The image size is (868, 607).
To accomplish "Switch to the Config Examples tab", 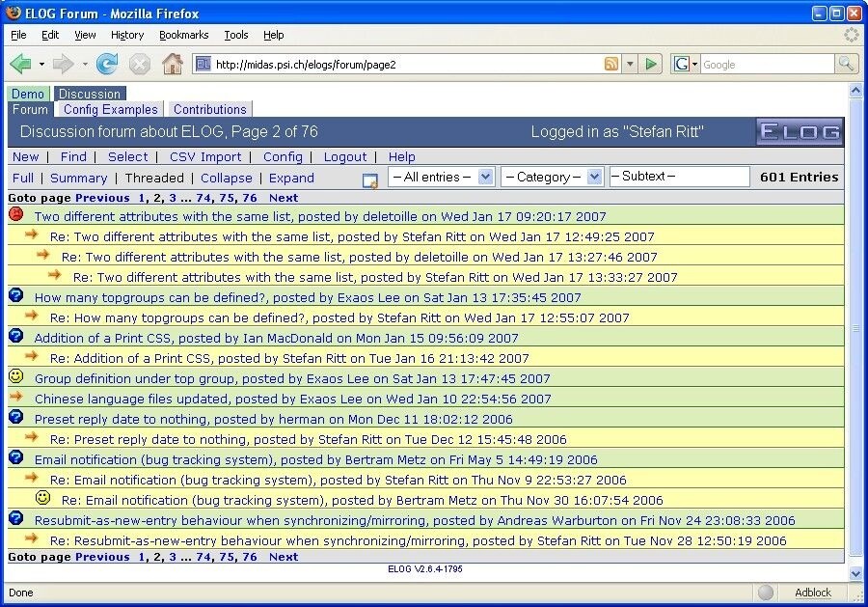I will (x=110, y=109).
